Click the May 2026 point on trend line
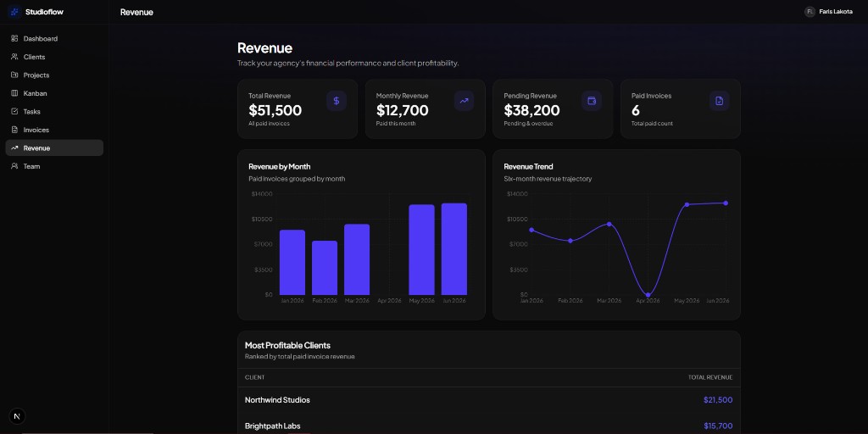Screen dimensions: 868x434 tap(687, 204)
